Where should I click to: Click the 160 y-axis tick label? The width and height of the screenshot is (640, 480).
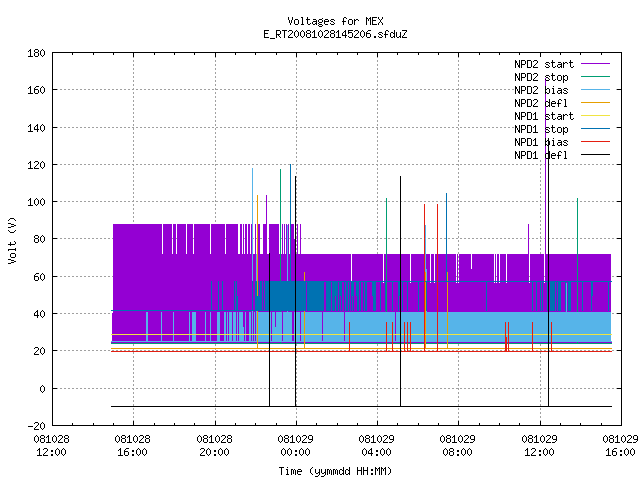tap(36, 90)
